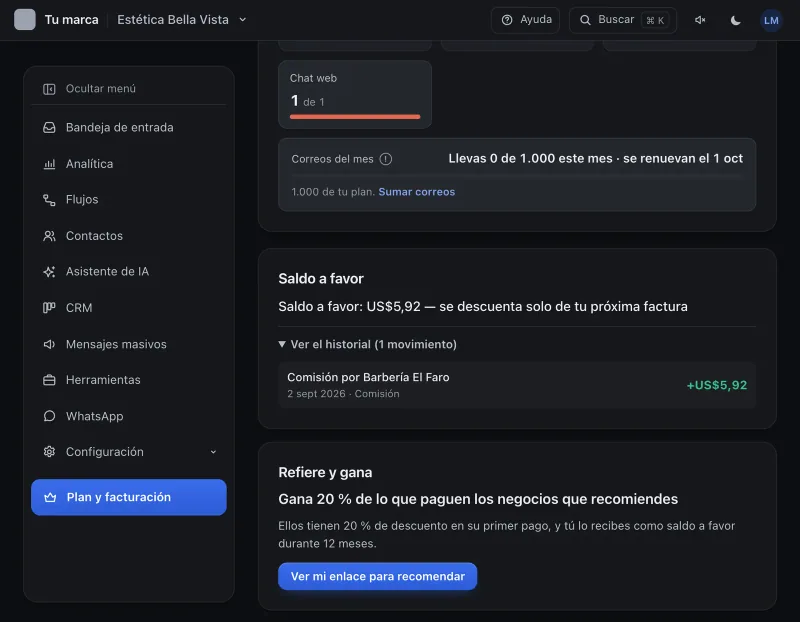Go to Analítica menu label
This screenshot has height=622, width=800.
pos(89,164)
